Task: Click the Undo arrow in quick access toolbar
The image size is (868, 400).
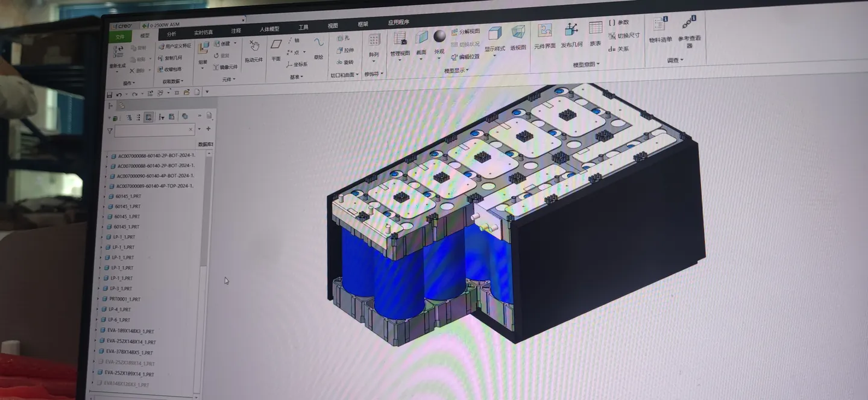Action: pos(119,95)
